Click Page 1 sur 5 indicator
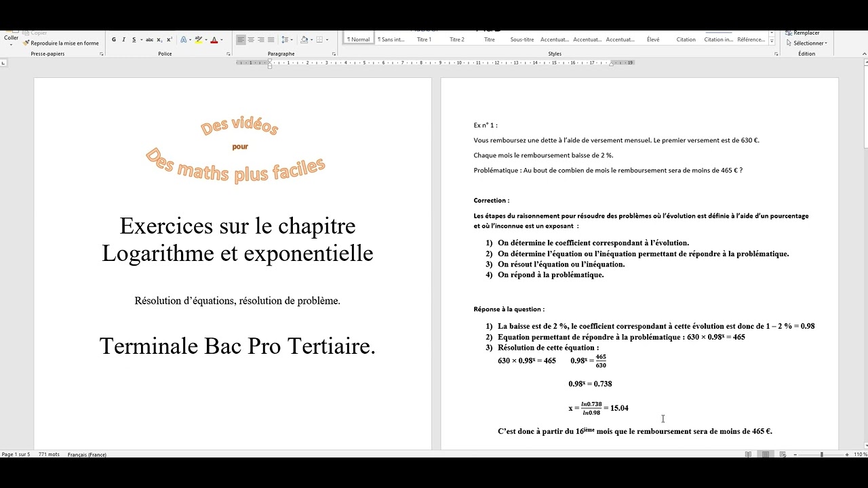Screen dimensions: 868x488 coord(16,454)
